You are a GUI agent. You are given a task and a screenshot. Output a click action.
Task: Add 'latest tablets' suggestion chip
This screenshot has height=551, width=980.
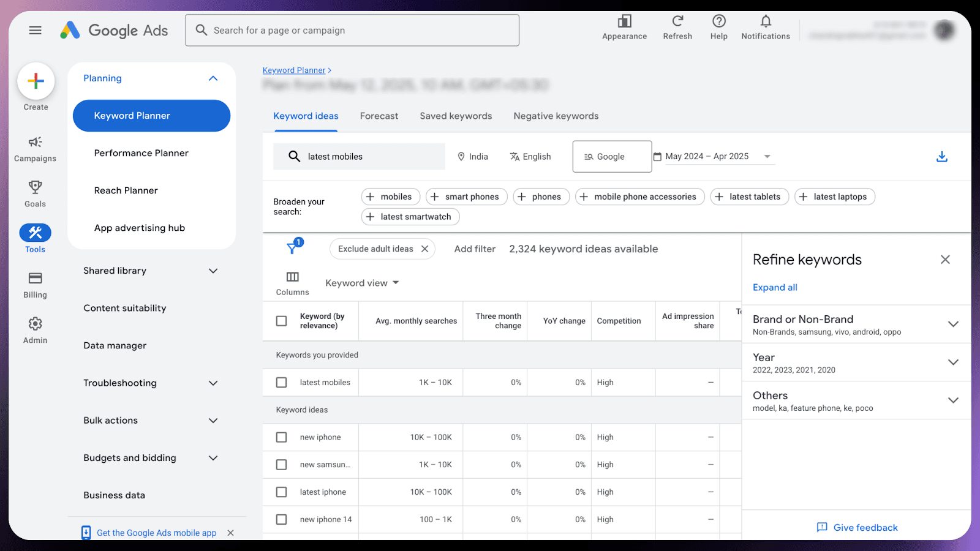750,197
